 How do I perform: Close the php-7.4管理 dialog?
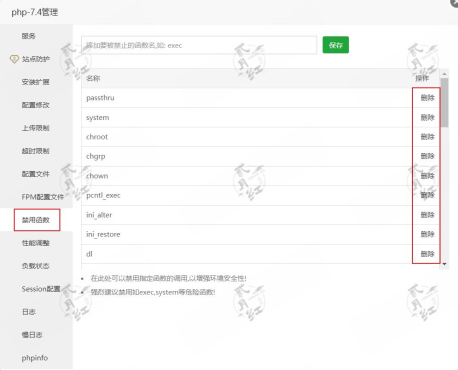(x=455, y=3)
